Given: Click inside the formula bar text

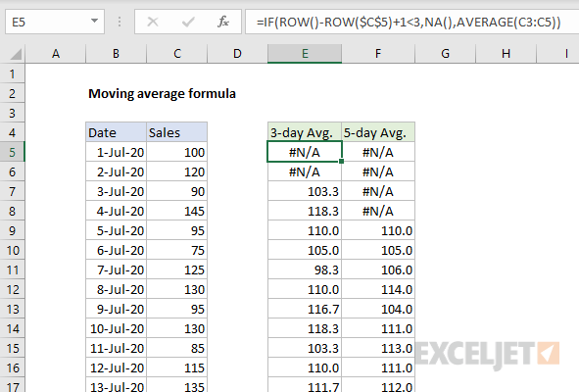Looking at the screenshot, I should [x=410, y=23].
